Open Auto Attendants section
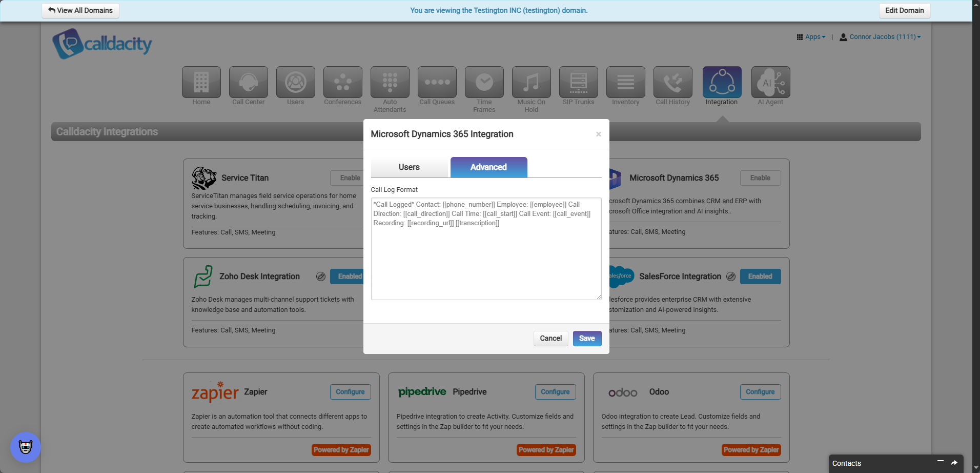Viewport: 980px width, 473px height. tap(390, 82)
